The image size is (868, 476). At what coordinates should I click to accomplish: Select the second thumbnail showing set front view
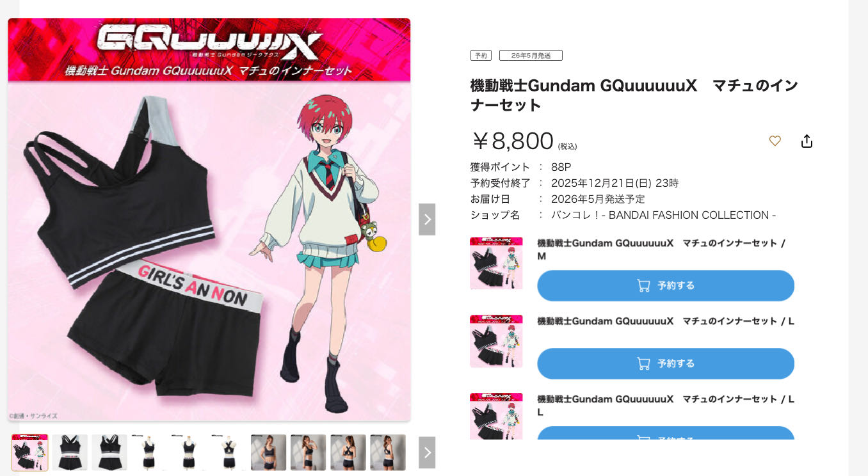point(70,452)
